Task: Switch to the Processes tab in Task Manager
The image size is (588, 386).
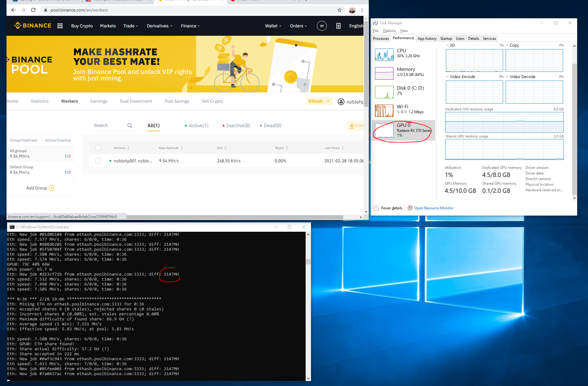Action: [x=381, y=39]
